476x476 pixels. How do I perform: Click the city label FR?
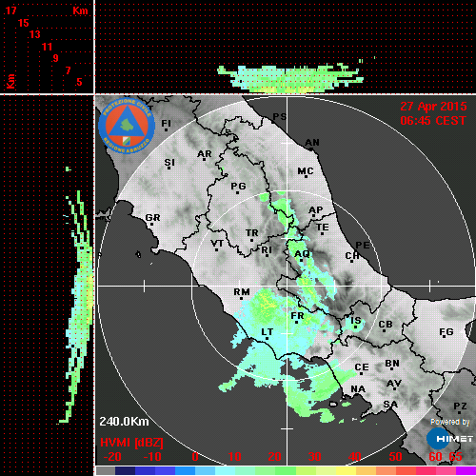pyautogui.click(x=297, y=316)
